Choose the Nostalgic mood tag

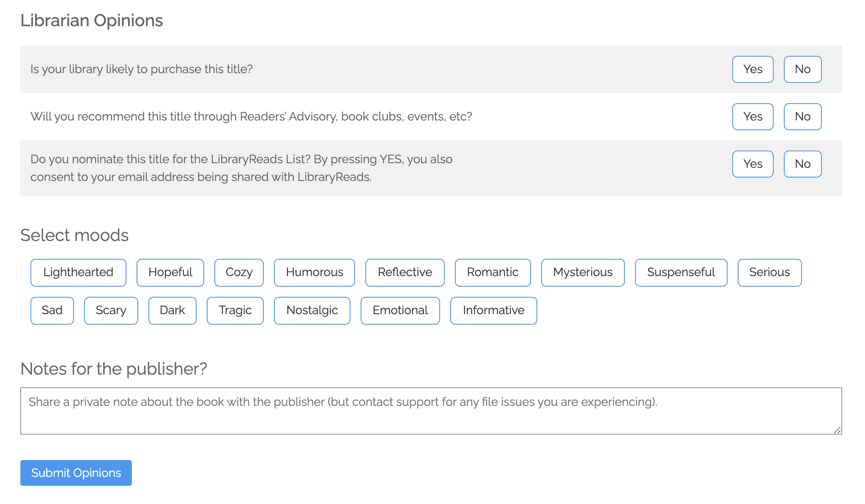(312, 311)
